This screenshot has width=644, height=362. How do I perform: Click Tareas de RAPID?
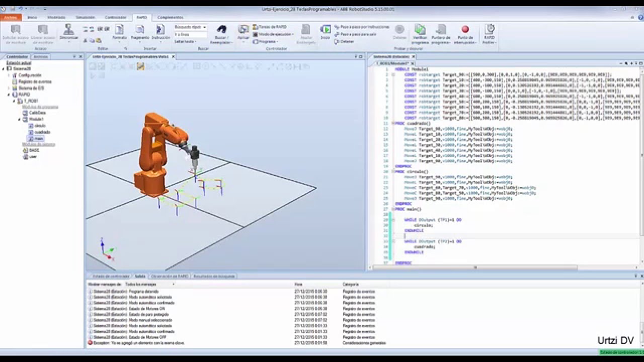(269, 27)
